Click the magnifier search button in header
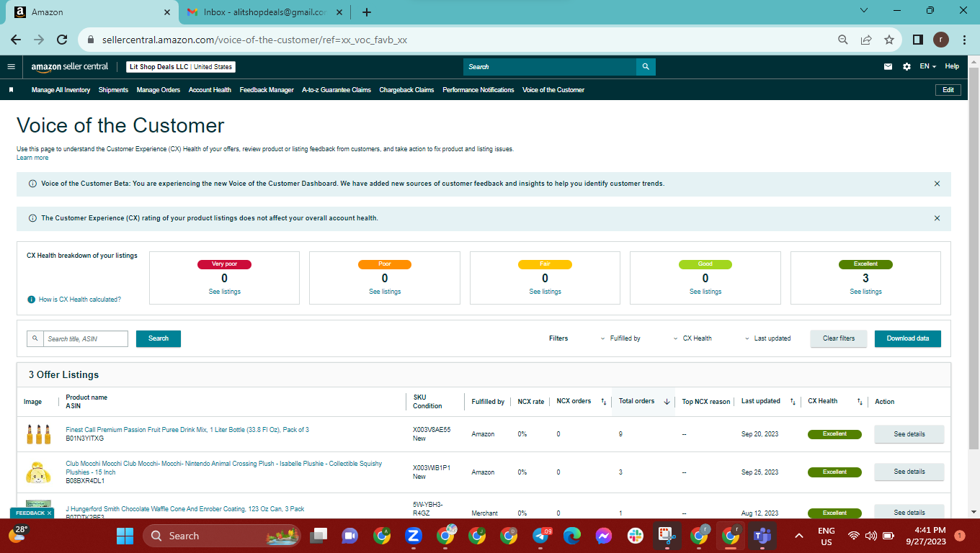The height and width of the screenshot is (553, 980). pos(646,67)
